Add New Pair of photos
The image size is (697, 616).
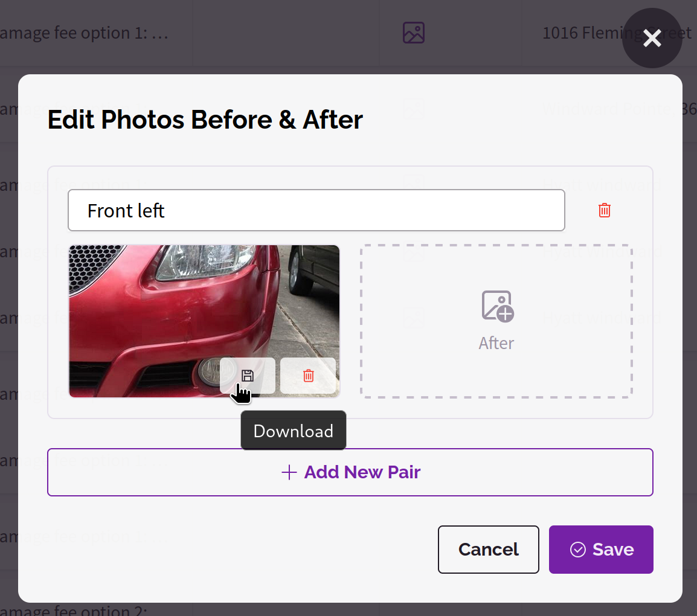[x=350, y=472]
